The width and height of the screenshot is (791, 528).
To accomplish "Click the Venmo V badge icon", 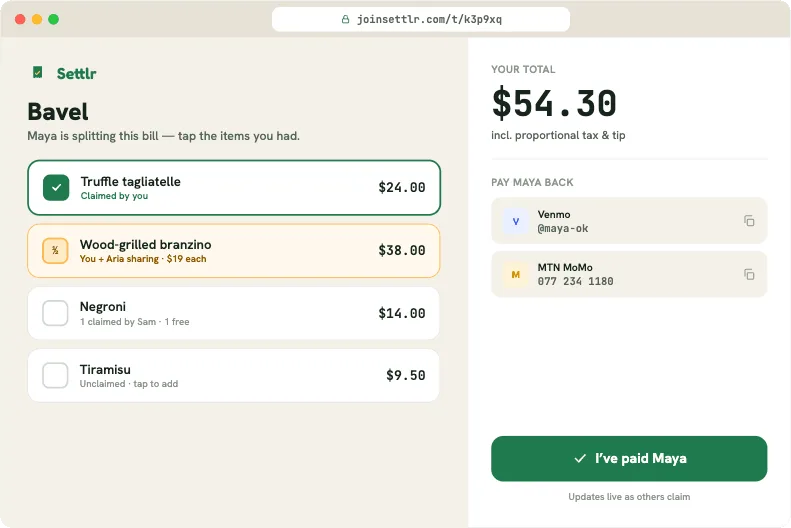I will pos(516,221).
